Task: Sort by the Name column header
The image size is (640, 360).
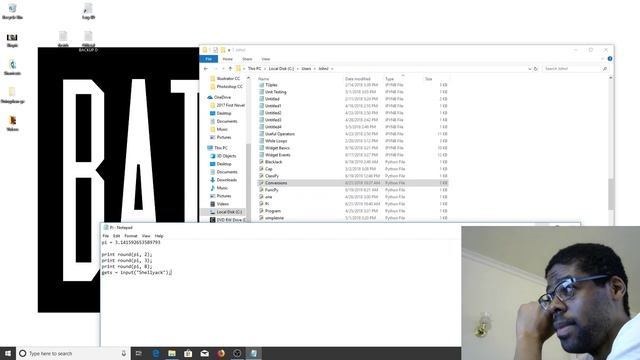Action: pyautogui.click(x=263, y=79)
